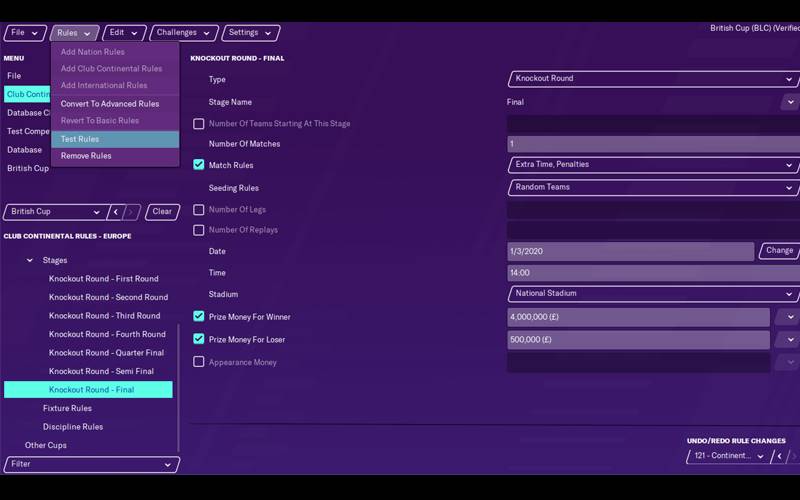Open the British Cup competition selector dropdown

pos(54,212)
